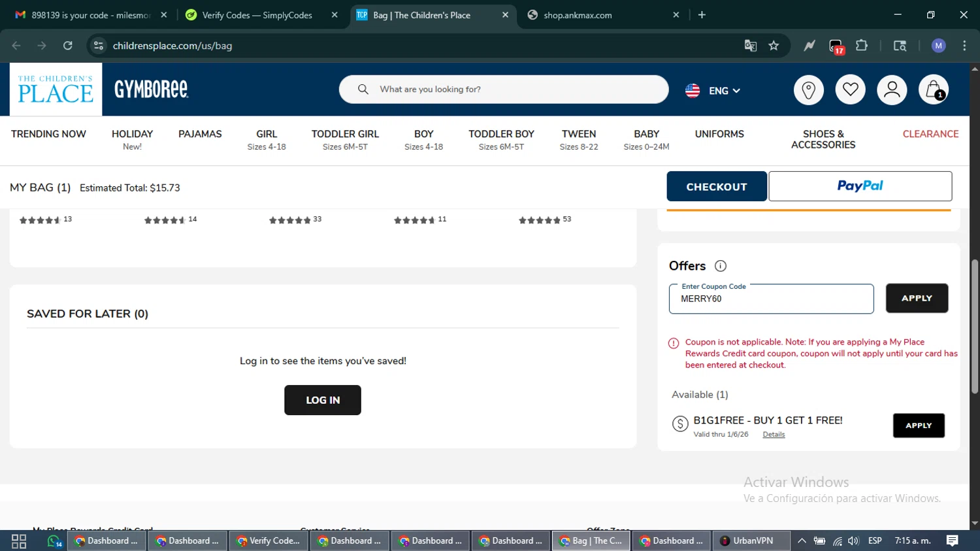The height and width of the screenshot is (551, 980).
Task: Open UrbanVPN from the taskbar
Action: click(x=751, y=541)
